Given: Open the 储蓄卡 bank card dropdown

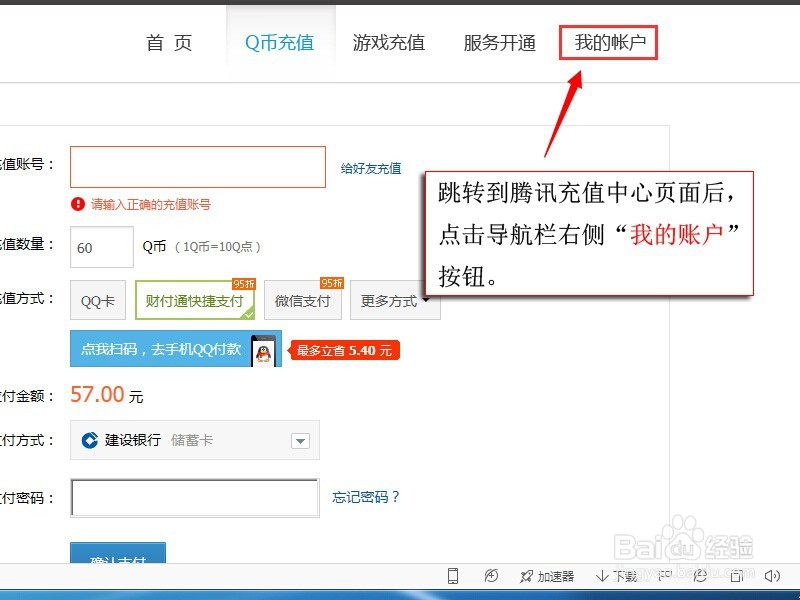Looking at the screenshot, I should [x=301, y=441].
